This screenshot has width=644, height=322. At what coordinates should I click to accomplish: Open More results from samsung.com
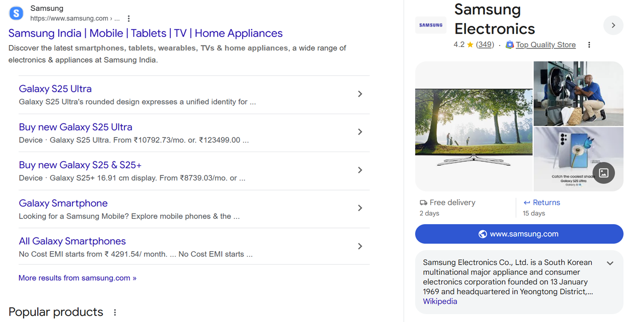point(77,278)
